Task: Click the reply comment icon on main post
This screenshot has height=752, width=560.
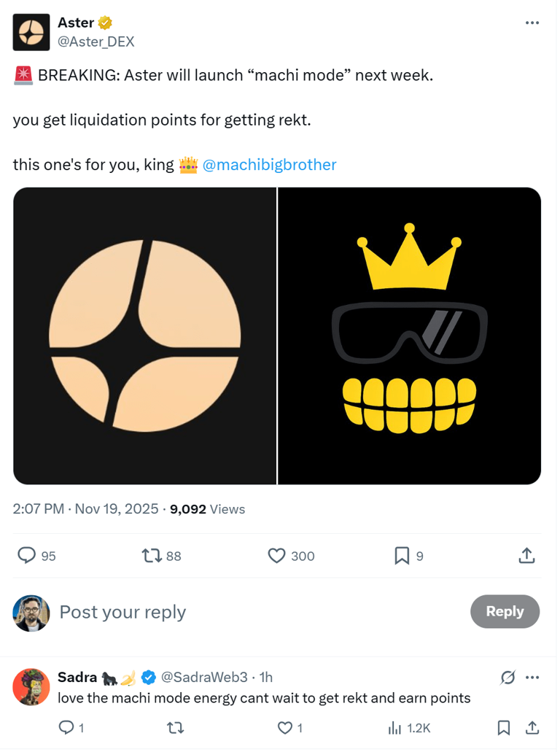Action: pyautogui.click(x=27, y=556)
